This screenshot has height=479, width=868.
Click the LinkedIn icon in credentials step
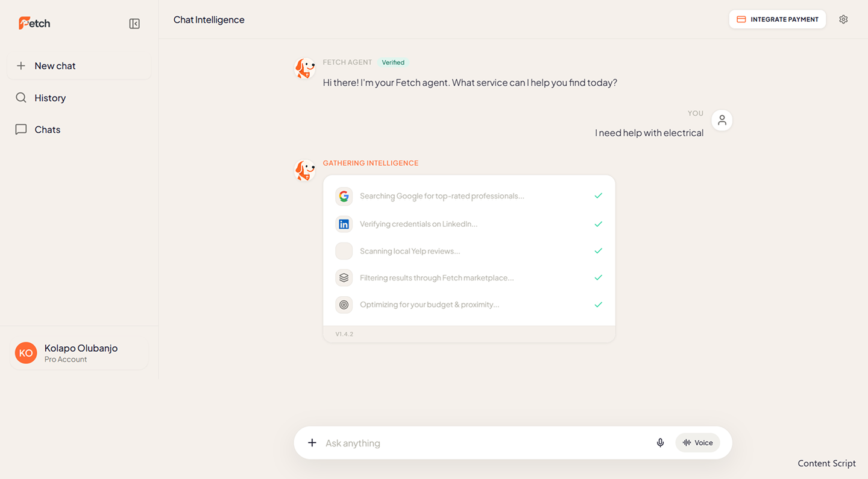(x=344, y=224)
